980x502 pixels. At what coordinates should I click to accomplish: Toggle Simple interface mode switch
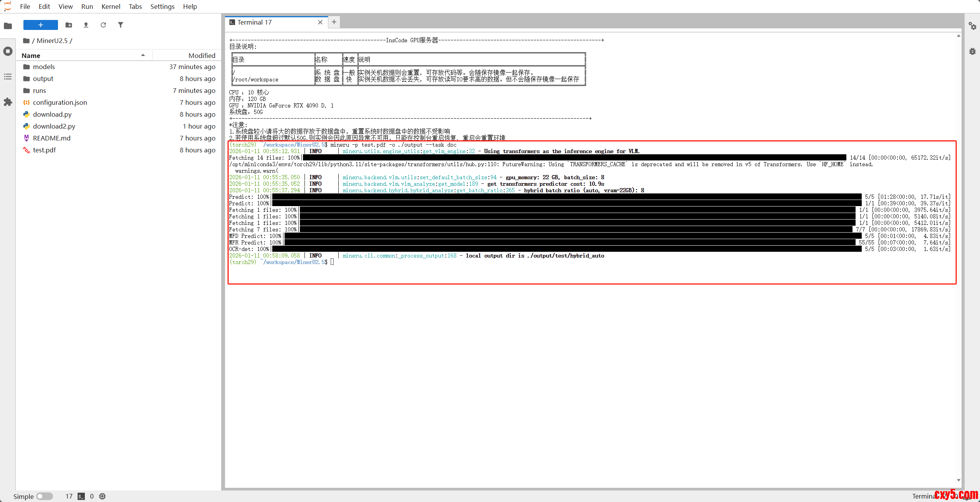click(x=45, y=496)
